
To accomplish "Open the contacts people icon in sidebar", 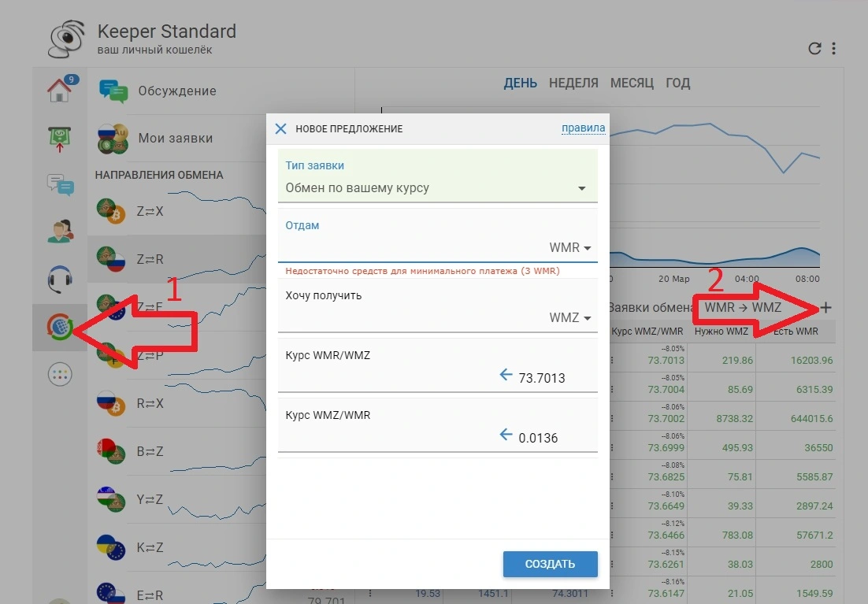I will point(60,232).
